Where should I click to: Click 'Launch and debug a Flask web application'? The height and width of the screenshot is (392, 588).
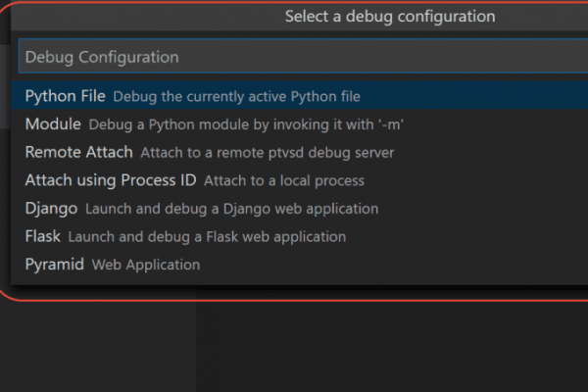(207, 237)
